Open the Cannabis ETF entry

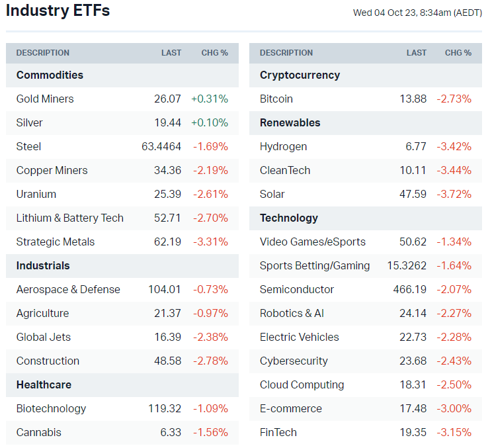pyautogui.click(x=39, y=432)
